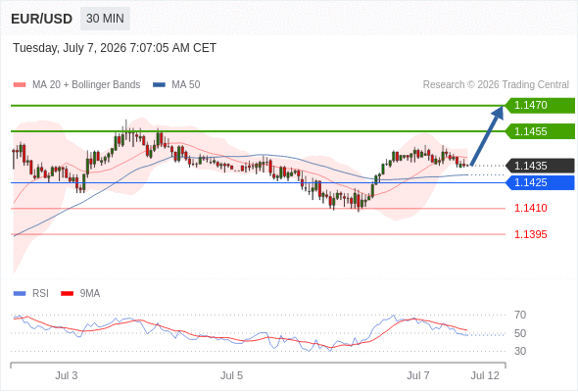Click the RSI 70 axis label
578x392 pixels.
coord(520,315)
